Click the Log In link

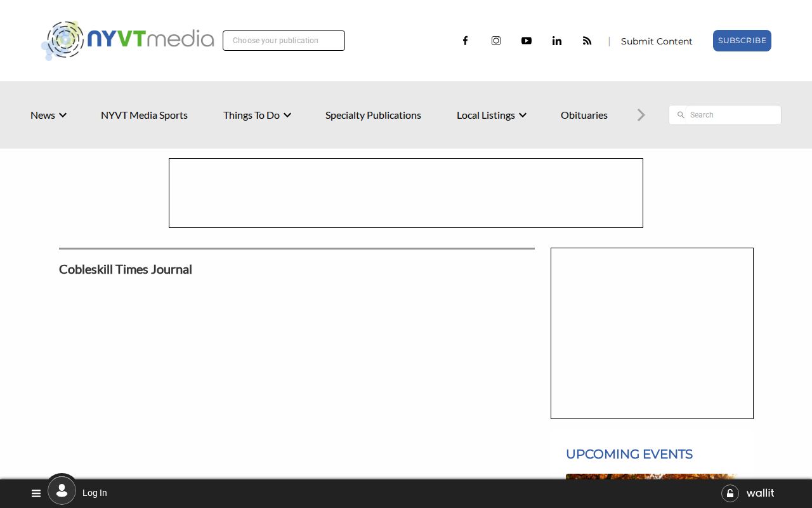click(95, 493)
